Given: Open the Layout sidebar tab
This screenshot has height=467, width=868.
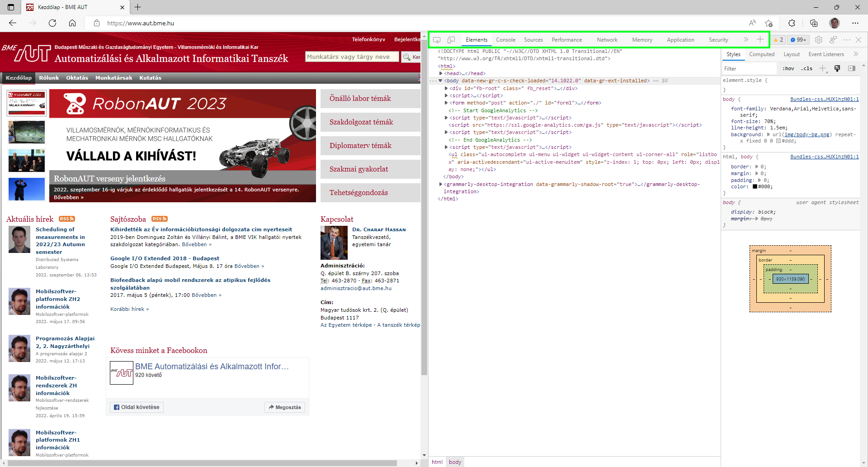Looking at the screenshot, I should pos(792,54).
